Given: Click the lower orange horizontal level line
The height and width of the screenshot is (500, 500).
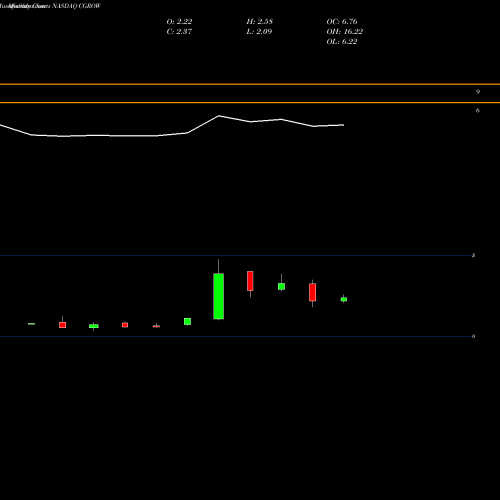Looking at the screenshot, I should 250,103.
